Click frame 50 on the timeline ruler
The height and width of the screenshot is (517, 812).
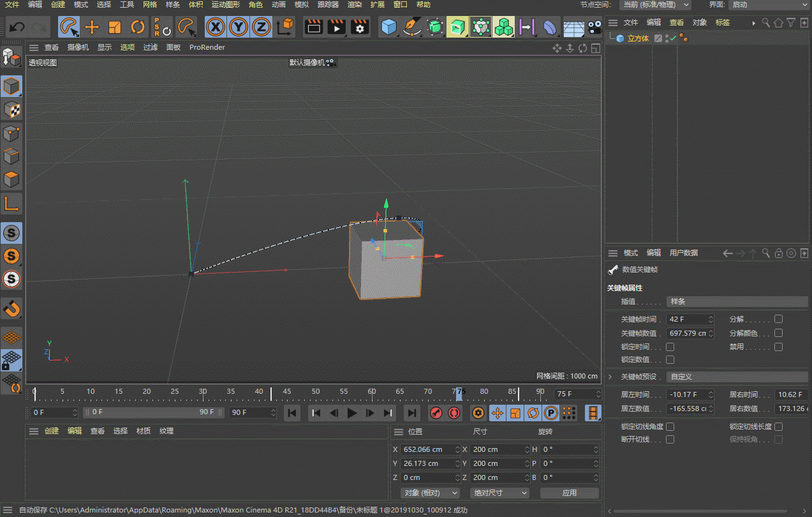coord(316,393)
